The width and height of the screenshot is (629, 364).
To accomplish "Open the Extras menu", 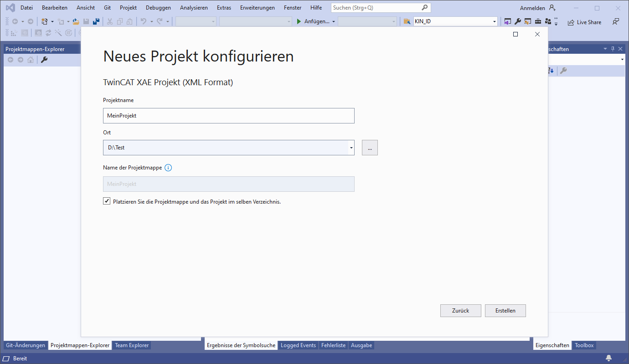I will pos(224,8).
